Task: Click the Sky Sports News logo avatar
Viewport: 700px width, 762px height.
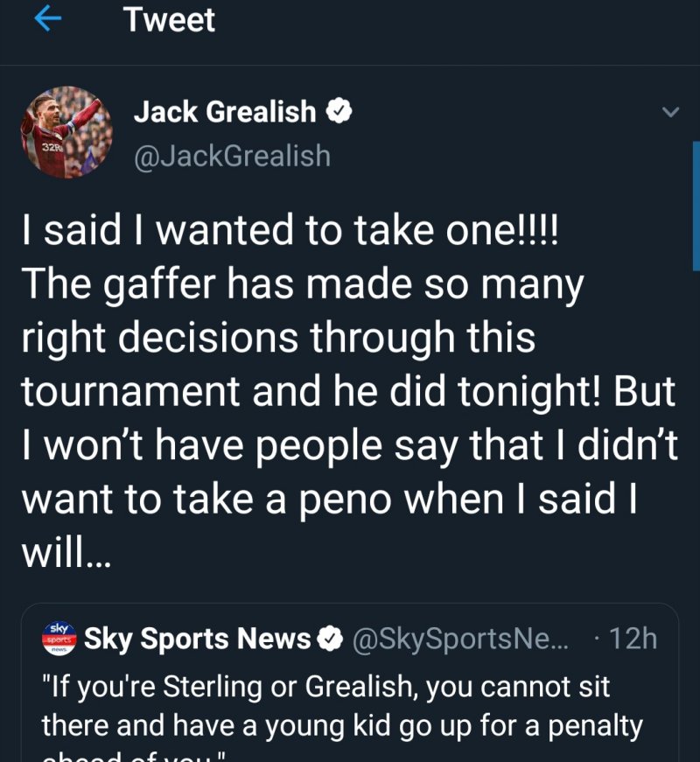Action: coord(59,639)
